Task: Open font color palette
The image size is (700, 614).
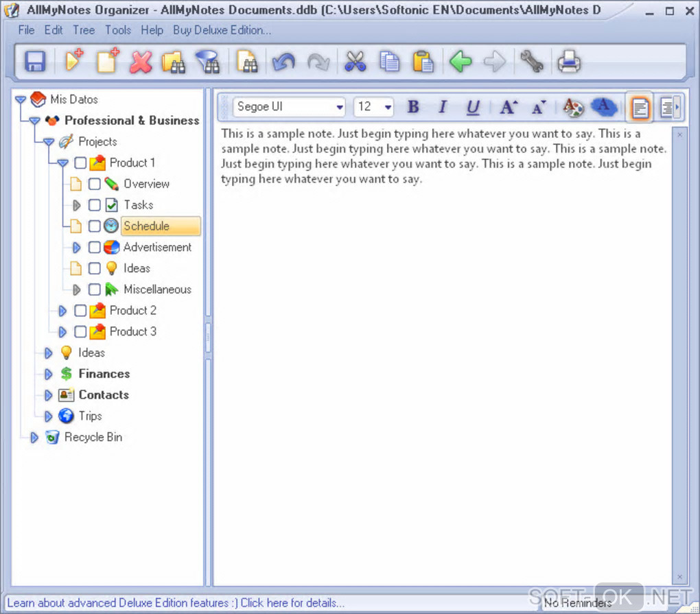Action: point(573,107)
